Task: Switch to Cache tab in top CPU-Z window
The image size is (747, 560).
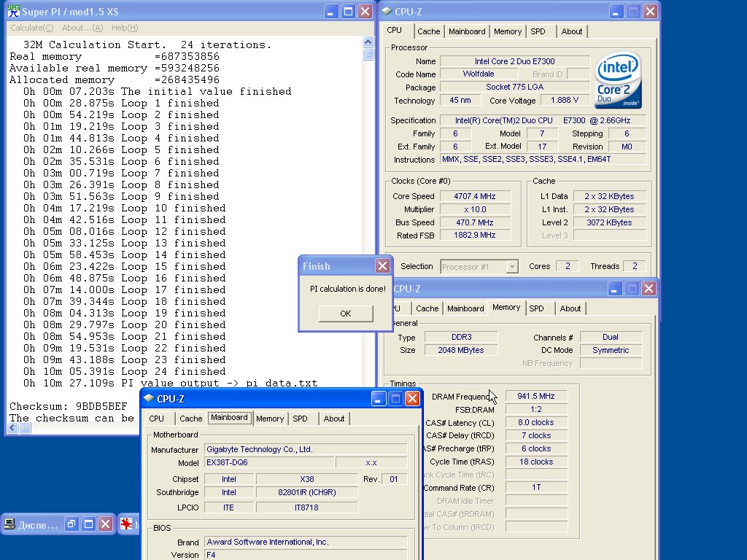Action: 429,31
